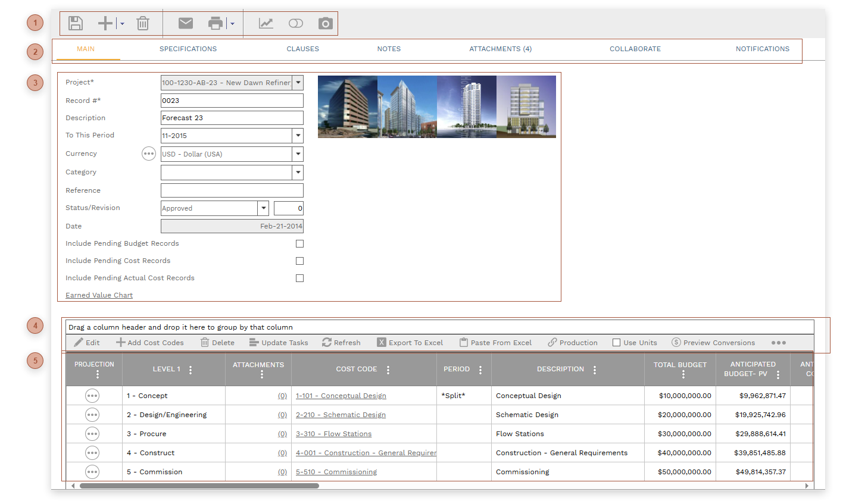Tick the Use Units checkbox

point(617,343)
